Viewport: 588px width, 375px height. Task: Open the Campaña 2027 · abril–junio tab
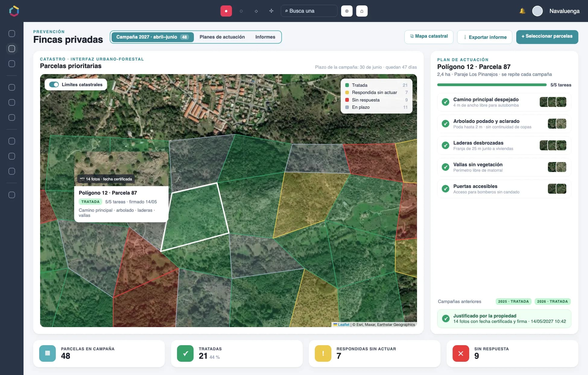tap(153, 37)
